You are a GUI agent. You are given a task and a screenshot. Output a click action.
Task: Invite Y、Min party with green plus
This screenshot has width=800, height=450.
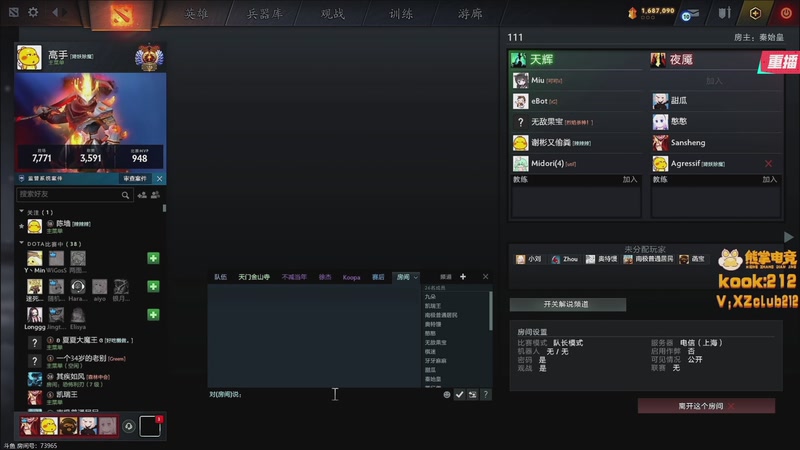point(153,258)
